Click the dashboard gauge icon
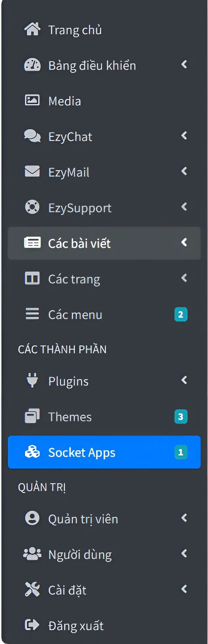The image size is (208, 644). (x=32, y=65)
